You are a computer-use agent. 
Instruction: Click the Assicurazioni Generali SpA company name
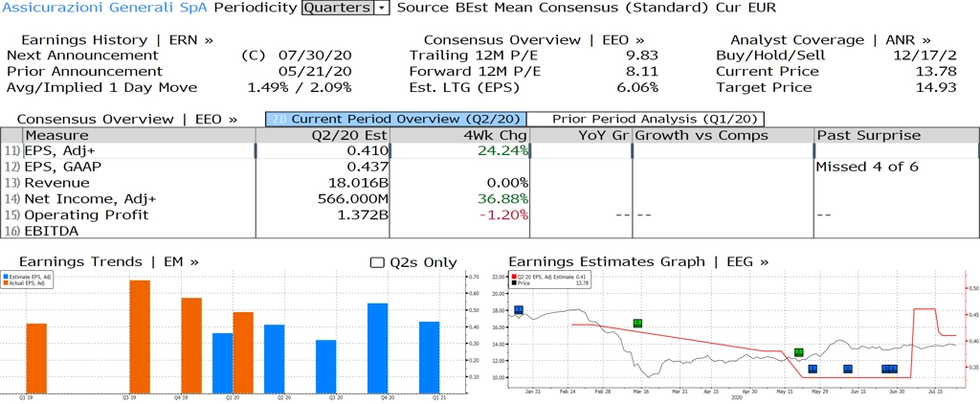103,8
